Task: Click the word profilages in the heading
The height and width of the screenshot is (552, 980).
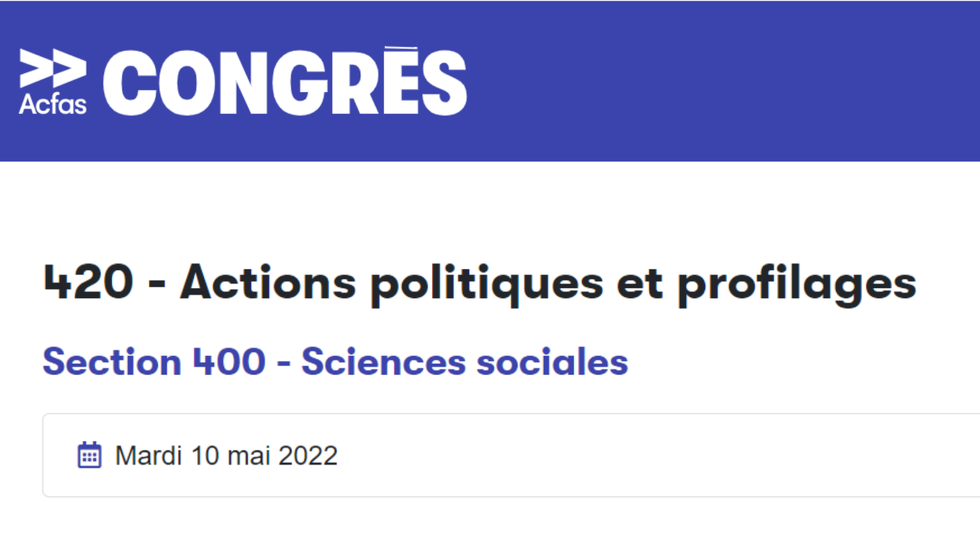Action: click(797, 284)
